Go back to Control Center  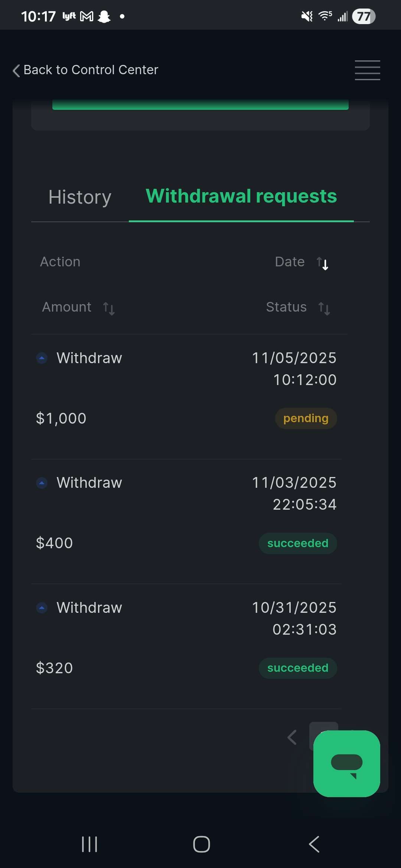tap(91, 70)
